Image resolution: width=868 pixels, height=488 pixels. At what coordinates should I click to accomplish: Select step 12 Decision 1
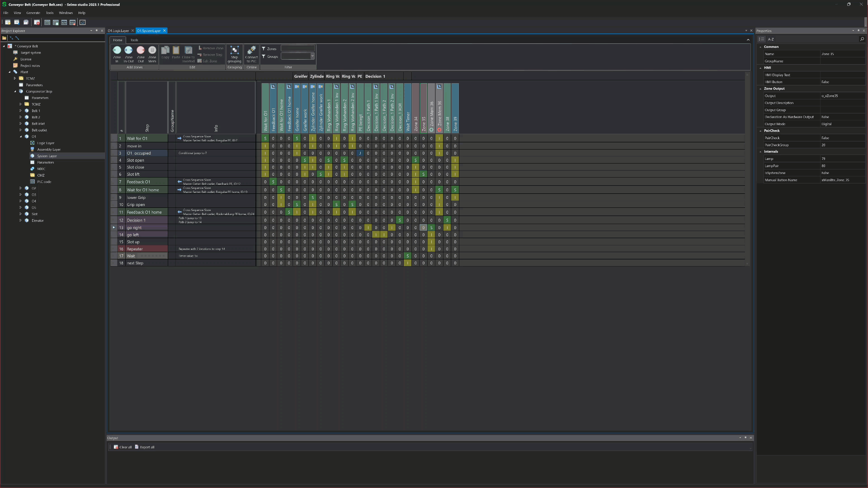tap(146, 221)
